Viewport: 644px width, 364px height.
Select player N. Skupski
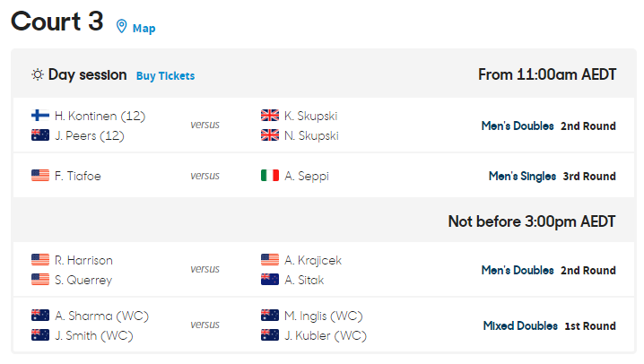tap(310, 135)
